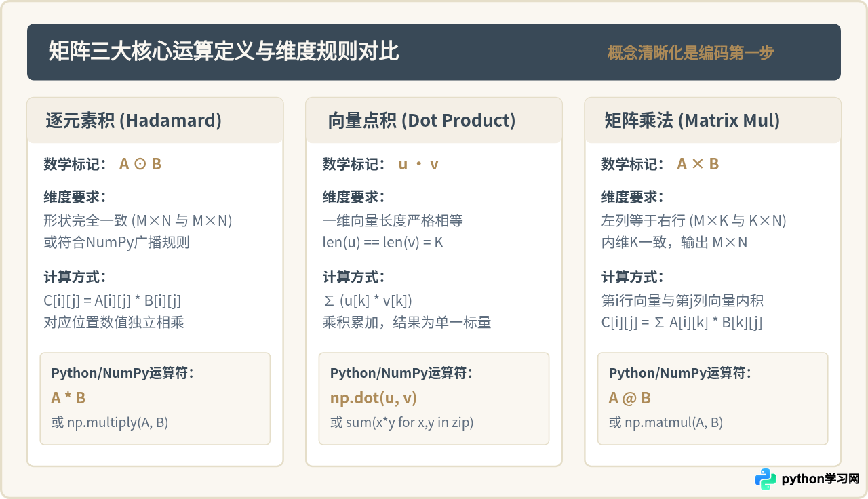Click Python/NumPy运算符 label above np.dot(u, v)
Image resolution: width=868 pixels, height=499 pixels.
click(401, 373)
